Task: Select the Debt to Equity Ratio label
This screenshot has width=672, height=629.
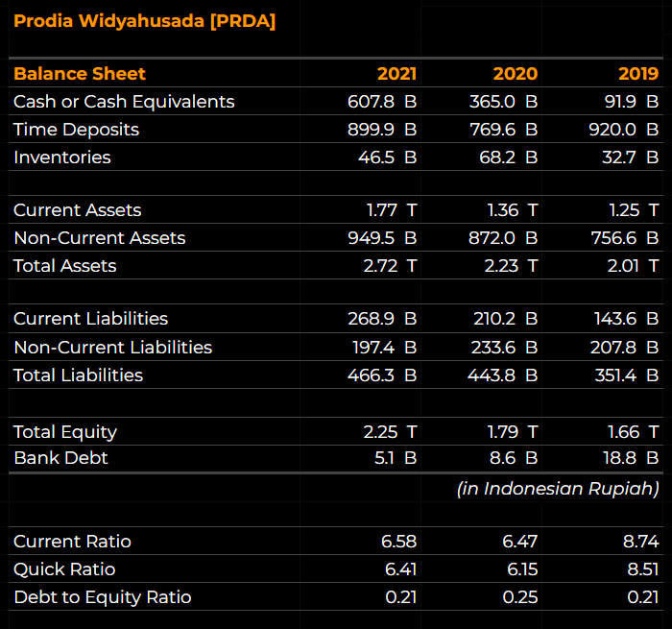Action: coord(103,597)
